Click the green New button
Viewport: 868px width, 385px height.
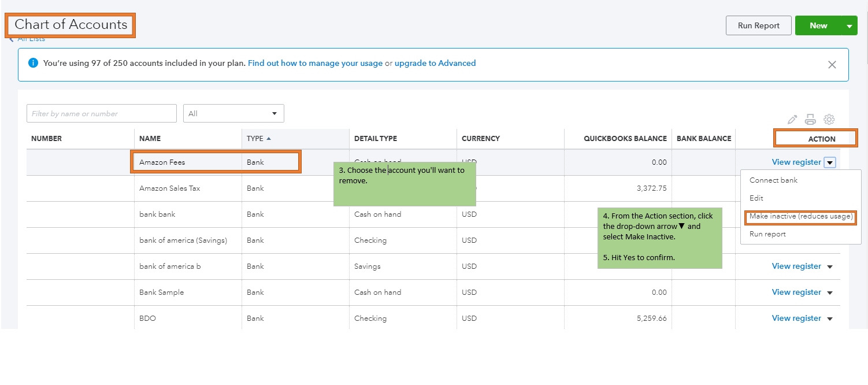(x=818, y=25)
